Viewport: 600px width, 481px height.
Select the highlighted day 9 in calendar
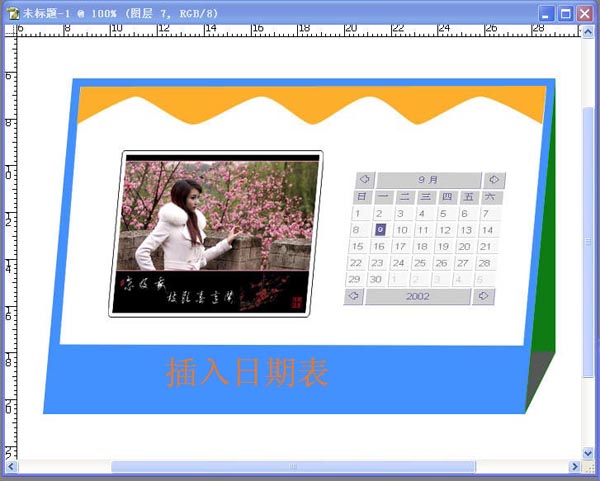[380, 229]
